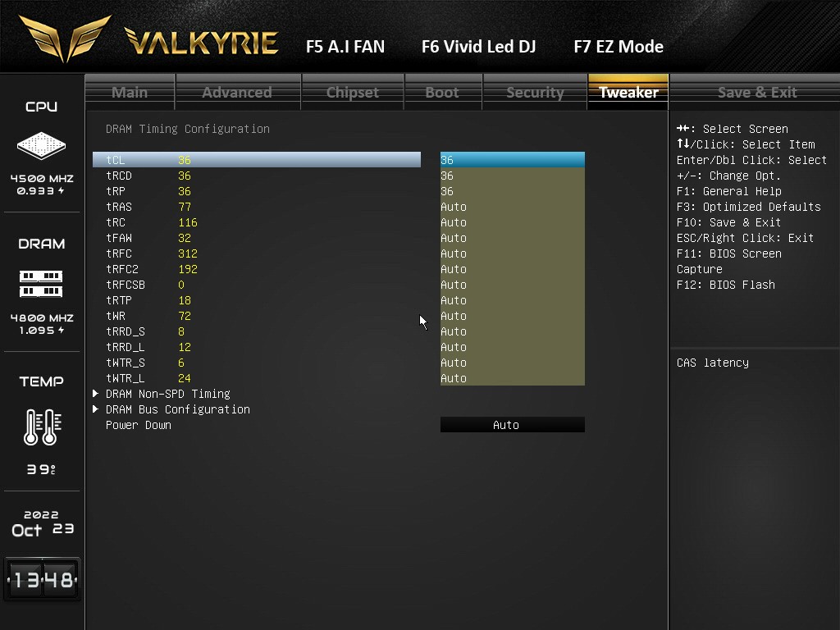Image resolution: width=840 pixels, height=630 pixels.
Task: Click the Oct 23 date display
Action: pos(43,529)
